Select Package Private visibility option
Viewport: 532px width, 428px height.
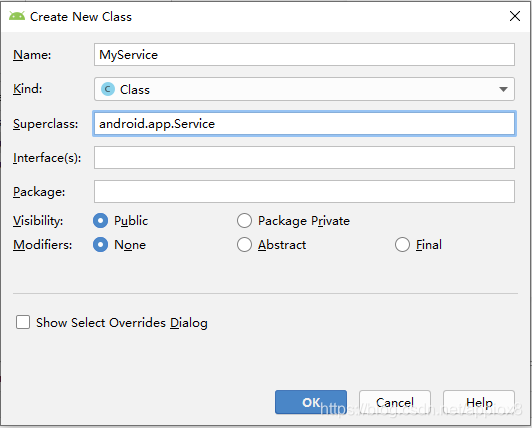pos(244,221)
